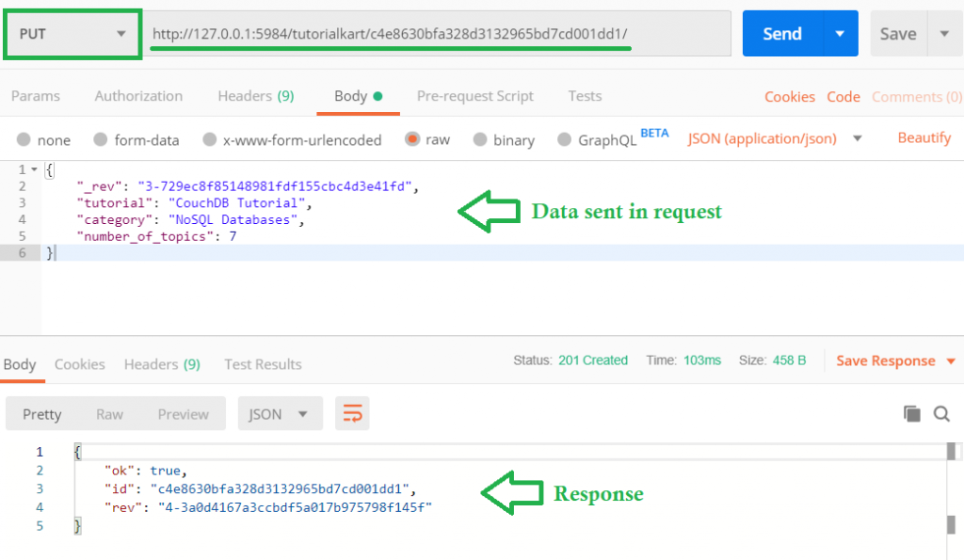Open search in response body icon
Screen dimensions: 964x560
point(941,414)
